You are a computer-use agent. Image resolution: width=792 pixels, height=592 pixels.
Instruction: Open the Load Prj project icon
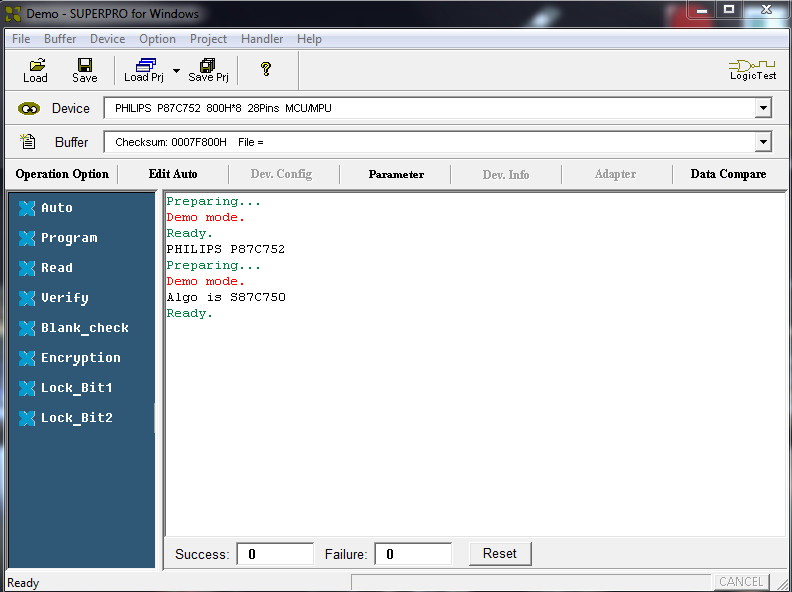(x=144, y=64)
